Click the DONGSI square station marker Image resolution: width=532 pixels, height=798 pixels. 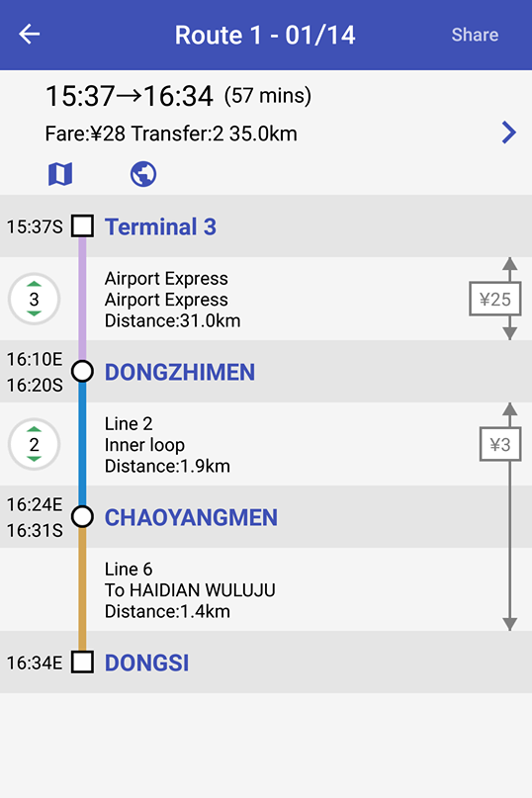(82, 663)
